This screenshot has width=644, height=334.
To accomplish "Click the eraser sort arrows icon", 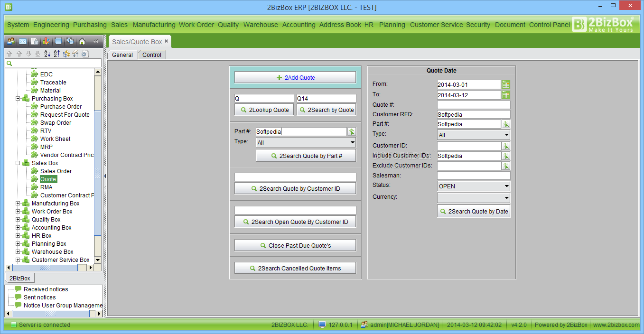I will click(75, 54).
